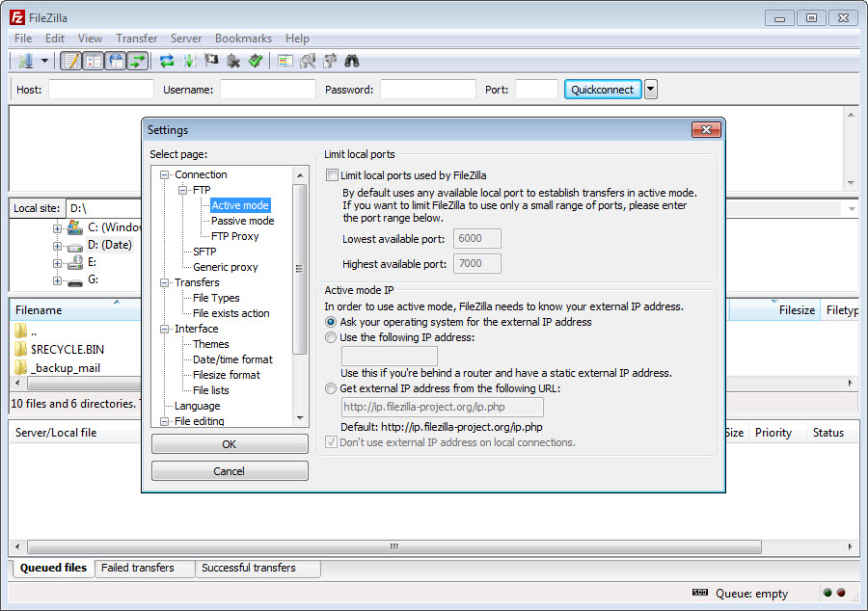
Task: Toggle local directory tree icon
Action: tap(94, 61)
